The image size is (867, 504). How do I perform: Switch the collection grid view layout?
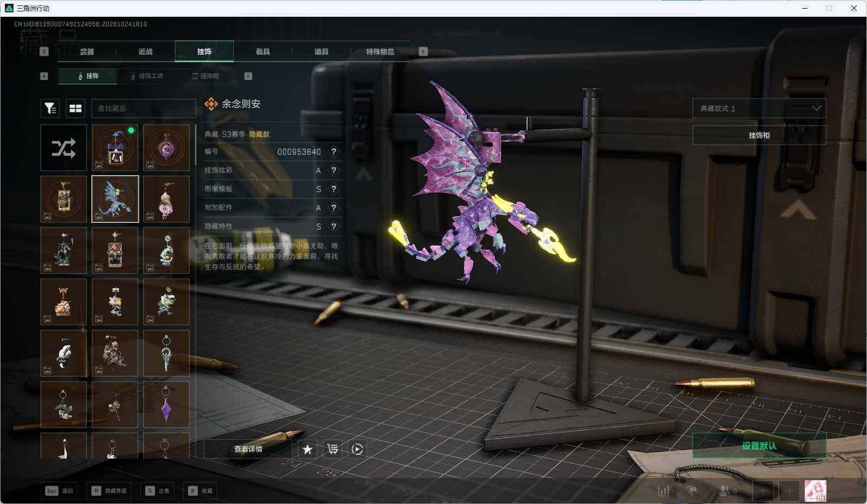point(75,108)
